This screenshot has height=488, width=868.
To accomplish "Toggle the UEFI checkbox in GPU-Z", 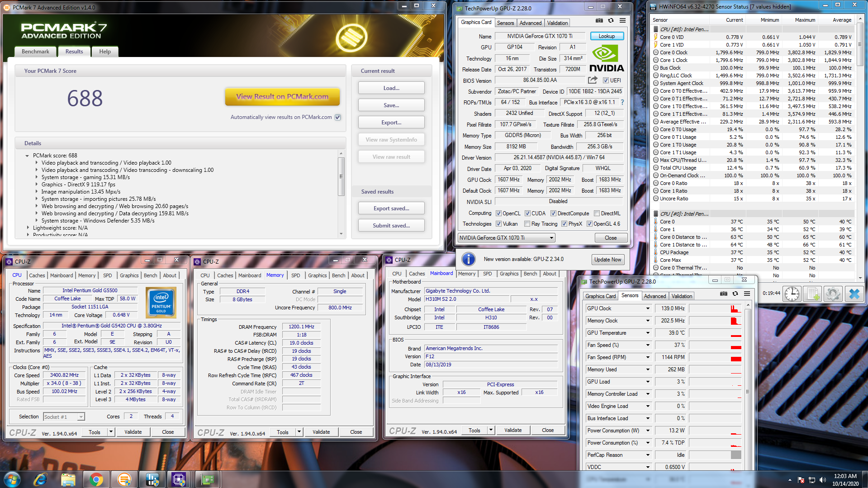I will (606, 81).
